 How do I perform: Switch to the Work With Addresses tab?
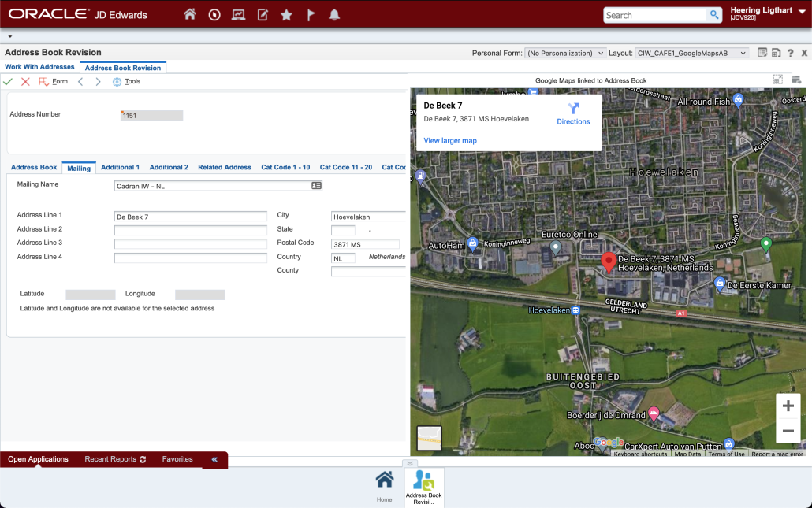coord(39,67)
